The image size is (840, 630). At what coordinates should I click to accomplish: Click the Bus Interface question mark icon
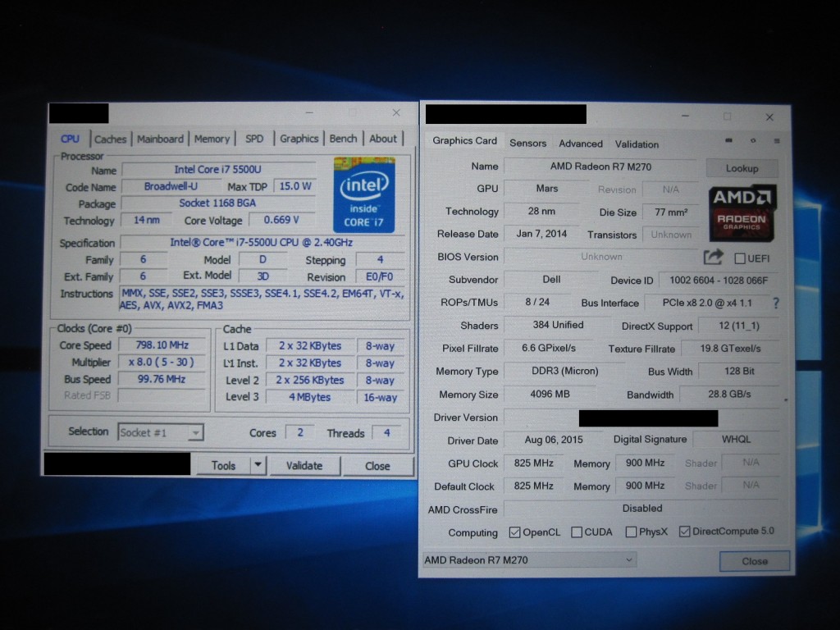(776, 304)
